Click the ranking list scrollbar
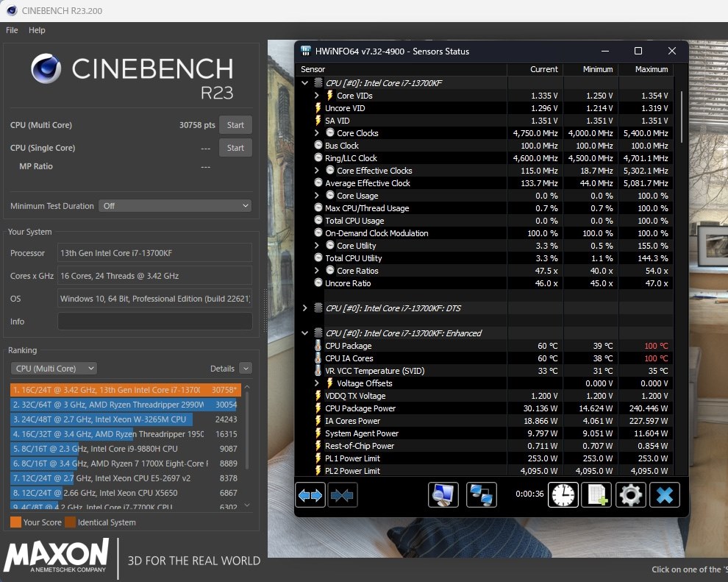The width and height of the screenshot is (728, 582). pos(247,430)
